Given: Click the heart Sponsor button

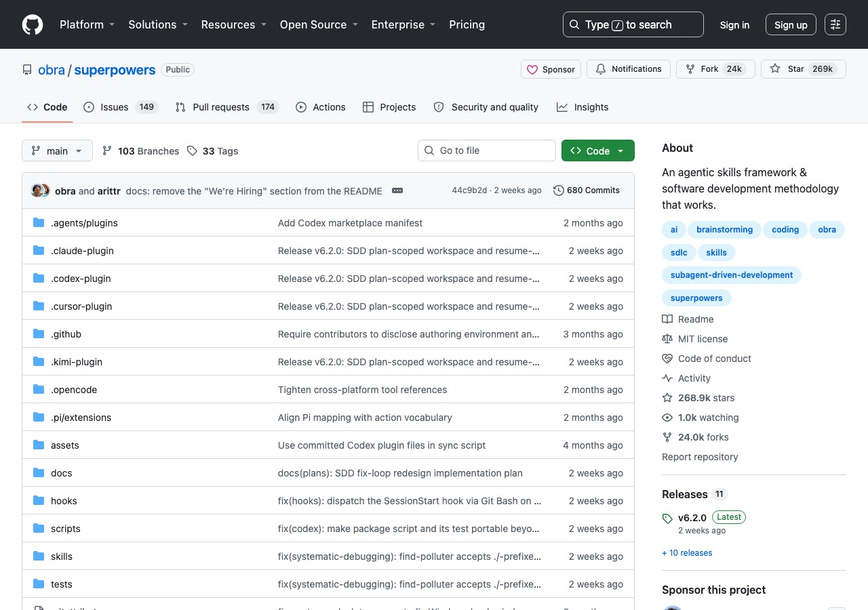Looking at the screenshot, I should 551,69.
